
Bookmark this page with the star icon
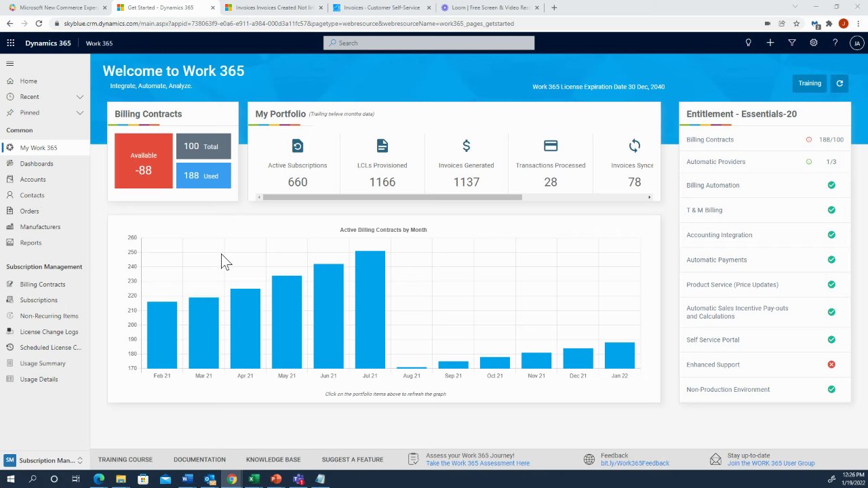pos(796,23)
